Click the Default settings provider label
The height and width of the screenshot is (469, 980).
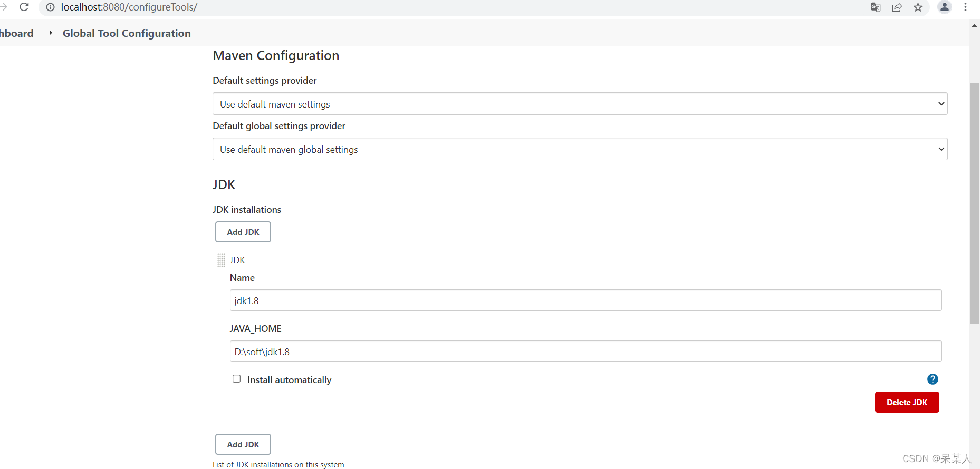pos(265,81)
